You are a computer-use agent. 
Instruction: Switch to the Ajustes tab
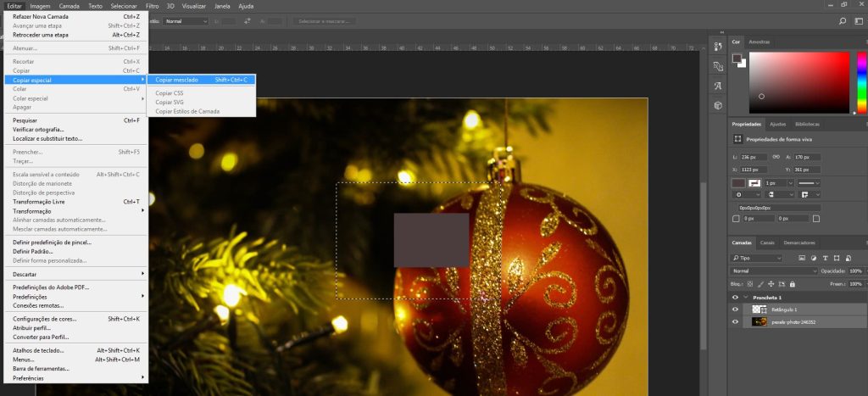click(777, 124)
